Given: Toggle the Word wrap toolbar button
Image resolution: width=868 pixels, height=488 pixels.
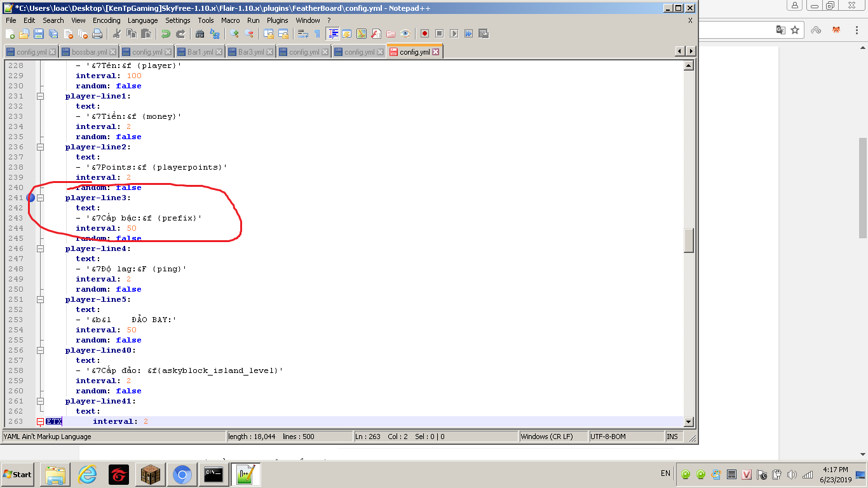Looking at the screenshot, I should (303, 34).
